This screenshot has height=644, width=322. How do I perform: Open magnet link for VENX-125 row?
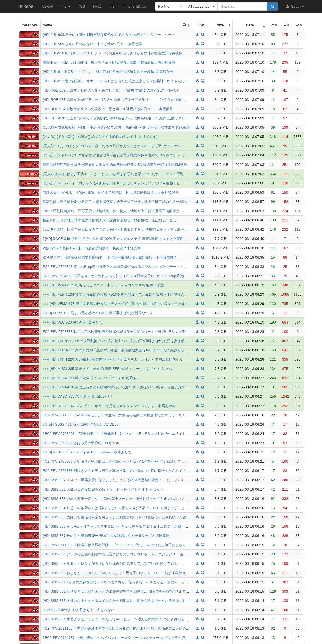pos(203,285)
